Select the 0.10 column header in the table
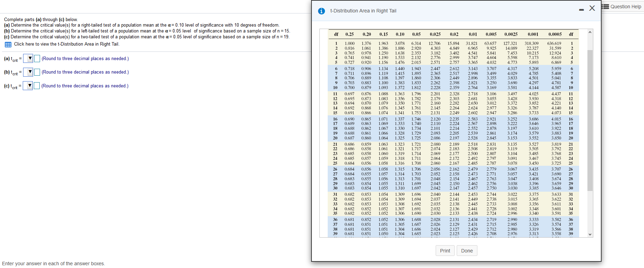Screen dimensions: 644x268 point(400,34)
